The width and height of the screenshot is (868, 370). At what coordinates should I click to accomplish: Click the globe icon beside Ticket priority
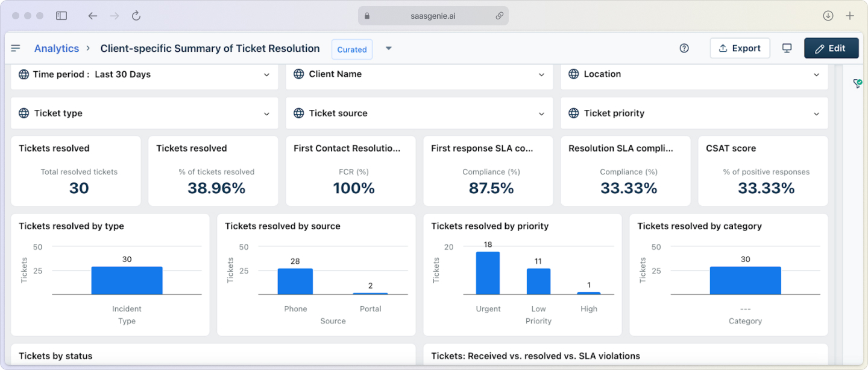[573, 113]
